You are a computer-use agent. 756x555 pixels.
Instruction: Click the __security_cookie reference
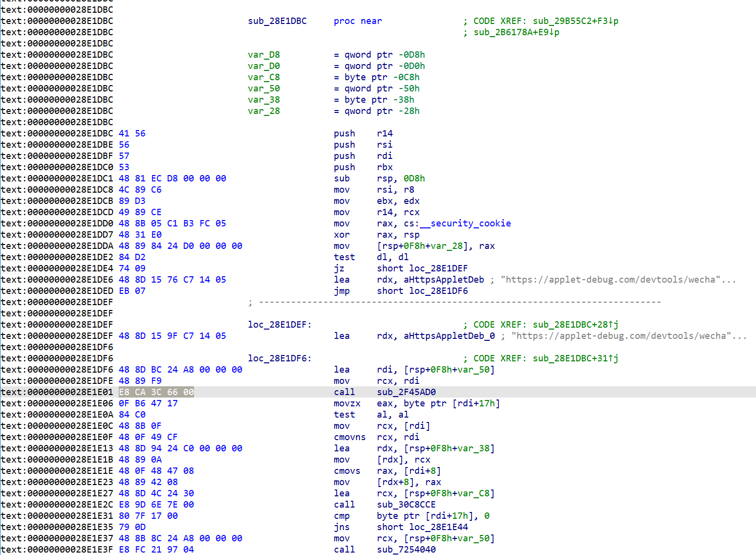470,223
